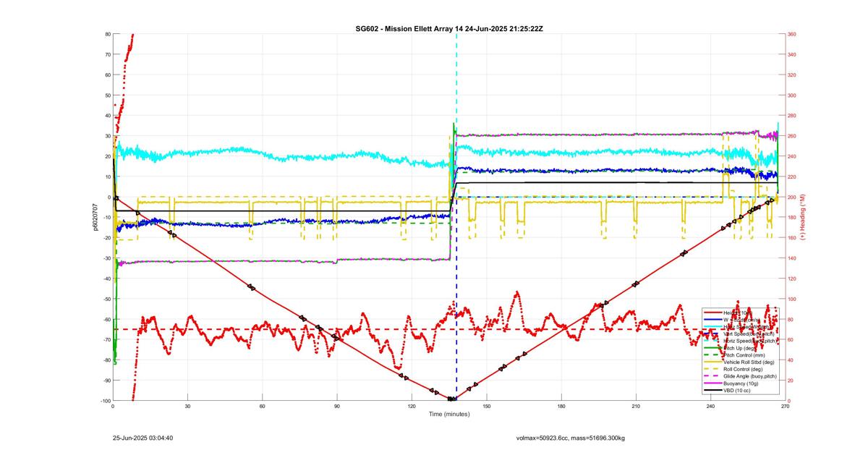
Task: Click the 'volmax=50923.6cc, mass=51696.300kg' footer text
Action: pyautogui.click(x=571, y=438)
